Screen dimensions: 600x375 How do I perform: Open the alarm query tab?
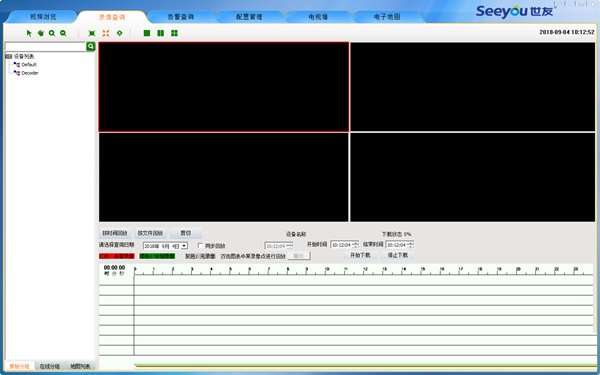[x=181, y=17]
